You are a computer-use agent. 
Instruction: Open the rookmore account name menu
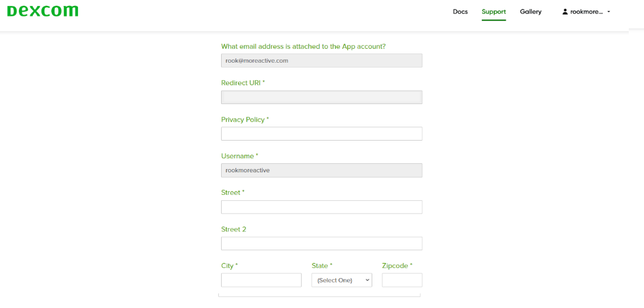[x=586, y=12]
